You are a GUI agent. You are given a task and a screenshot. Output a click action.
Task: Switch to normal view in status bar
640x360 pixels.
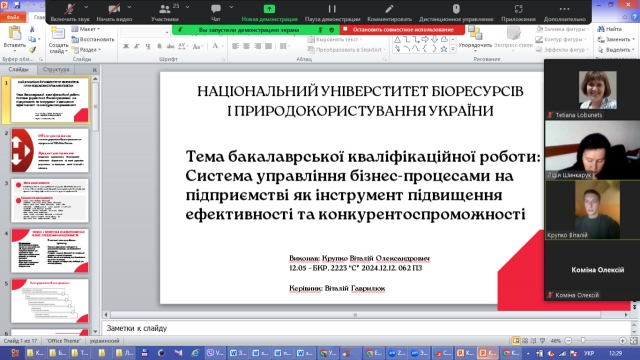coord(516,340)
